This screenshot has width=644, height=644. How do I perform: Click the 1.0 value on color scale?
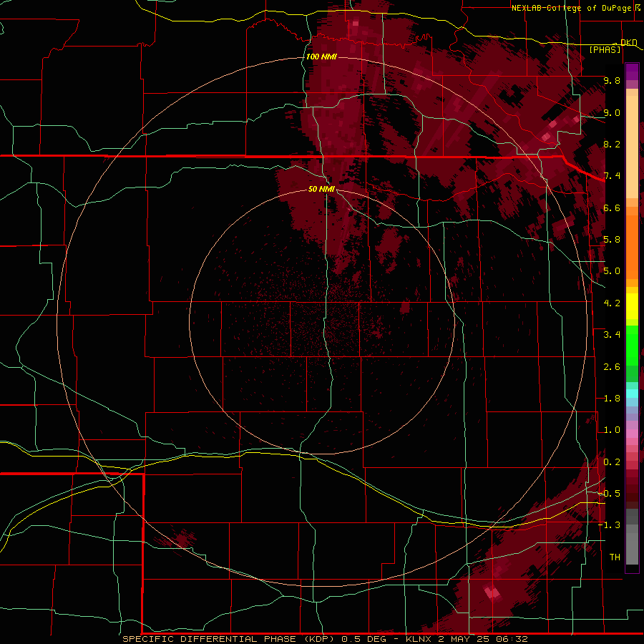612,430
